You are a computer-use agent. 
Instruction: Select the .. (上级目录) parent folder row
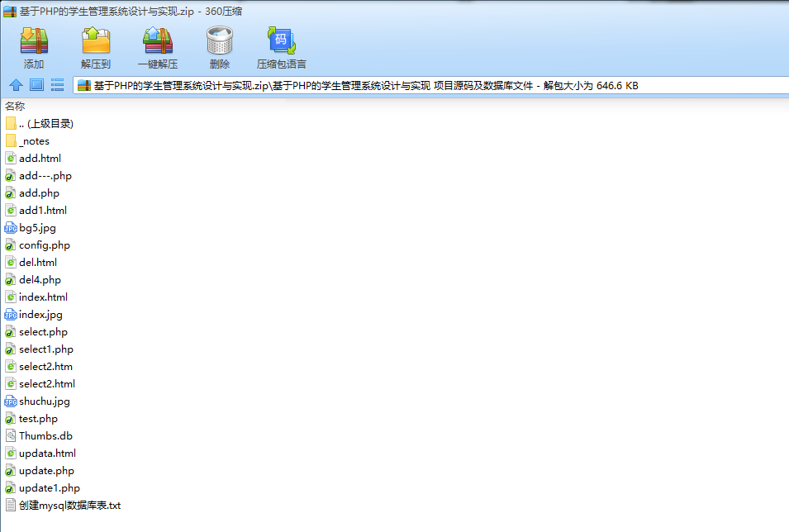coord(40,124)
